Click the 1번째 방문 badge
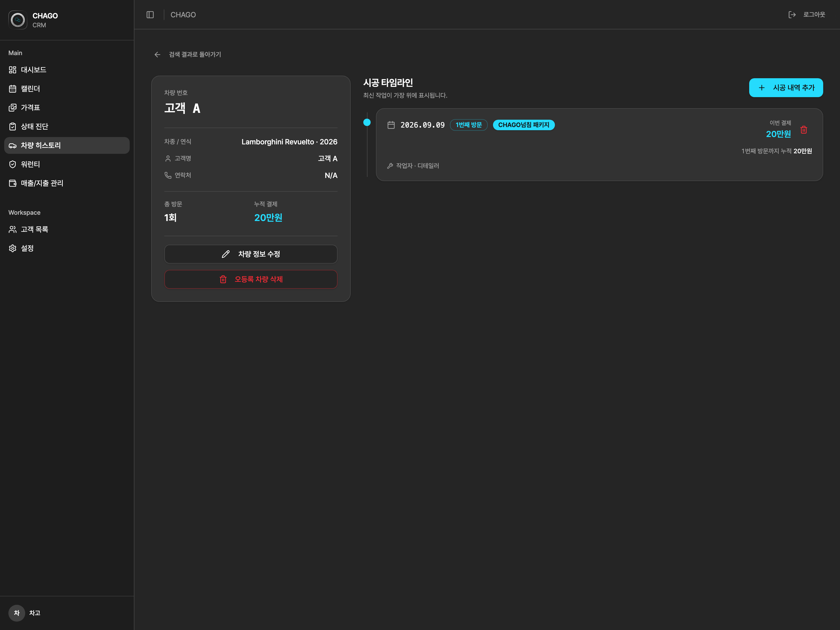Viewport: 840px width, 630px height. 468,125
